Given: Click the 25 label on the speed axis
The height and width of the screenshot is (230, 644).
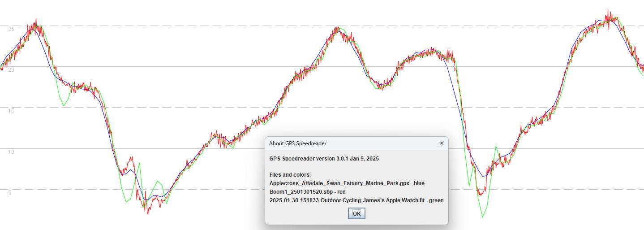Looking at the screenshot, I should (x=11, y=29).
